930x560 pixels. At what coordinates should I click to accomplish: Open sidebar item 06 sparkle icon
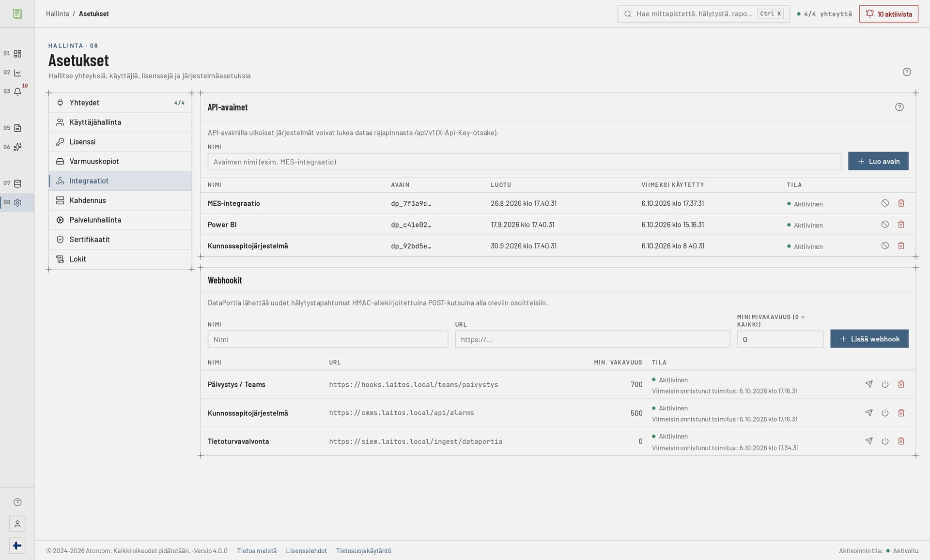17,147
